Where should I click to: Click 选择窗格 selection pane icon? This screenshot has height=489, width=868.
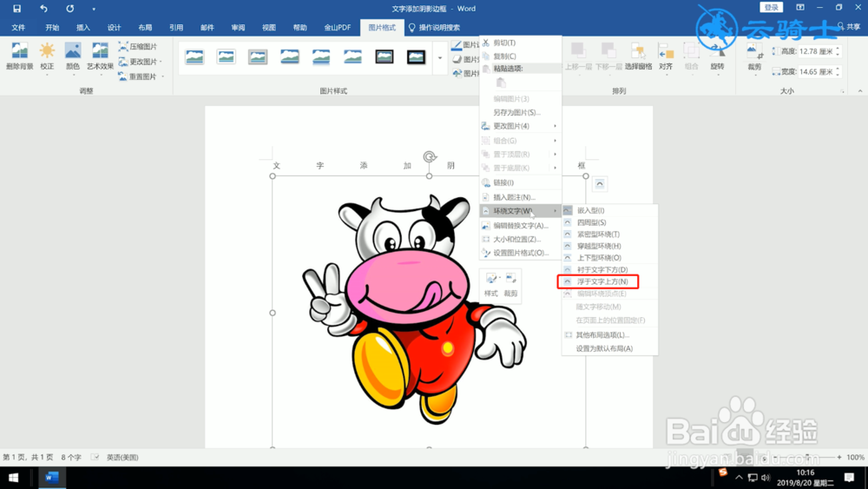[638, 56]
